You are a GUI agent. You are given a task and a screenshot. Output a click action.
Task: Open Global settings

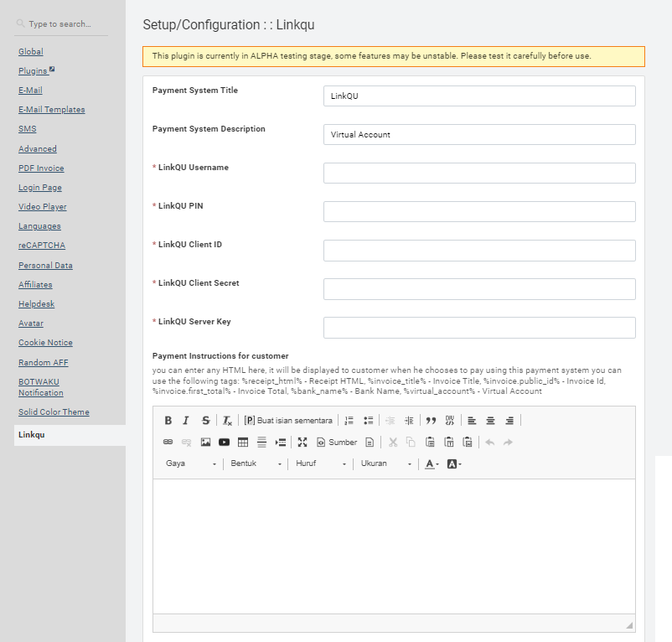(x=31, y=51)
